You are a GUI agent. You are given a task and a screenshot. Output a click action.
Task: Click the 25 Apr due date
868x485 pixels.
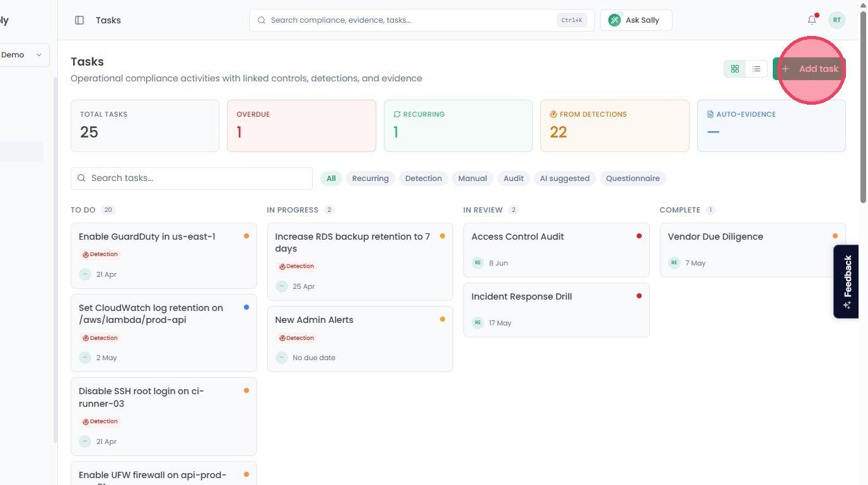pyautogui.click(x=304, y=286)
